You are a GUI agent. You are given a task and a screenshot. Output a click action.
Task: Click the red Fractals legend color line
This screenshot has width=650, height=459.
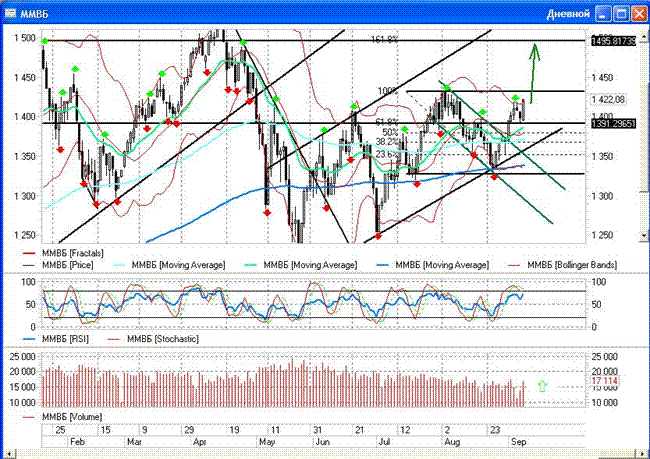[29, 253]
